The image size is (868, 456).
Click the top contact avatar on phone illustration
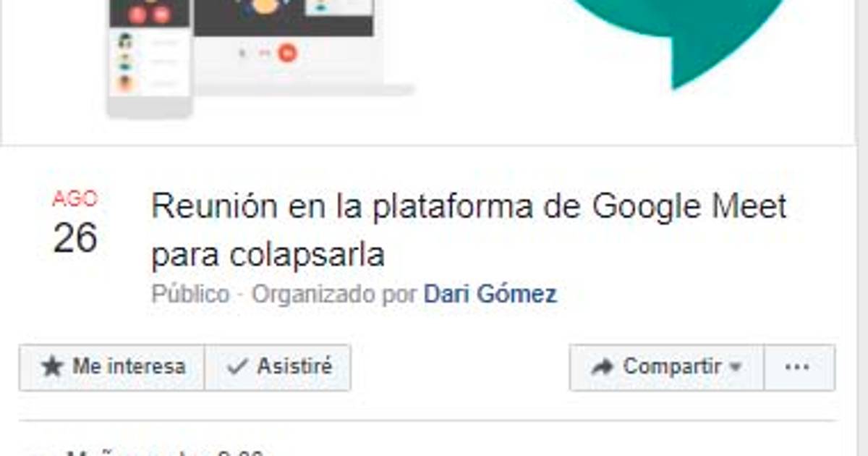[126, 41]
